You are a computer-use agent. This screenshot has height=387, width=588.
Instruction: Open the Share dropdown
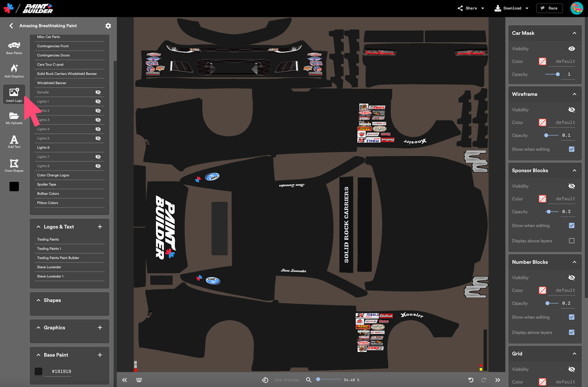pos(471,8)
